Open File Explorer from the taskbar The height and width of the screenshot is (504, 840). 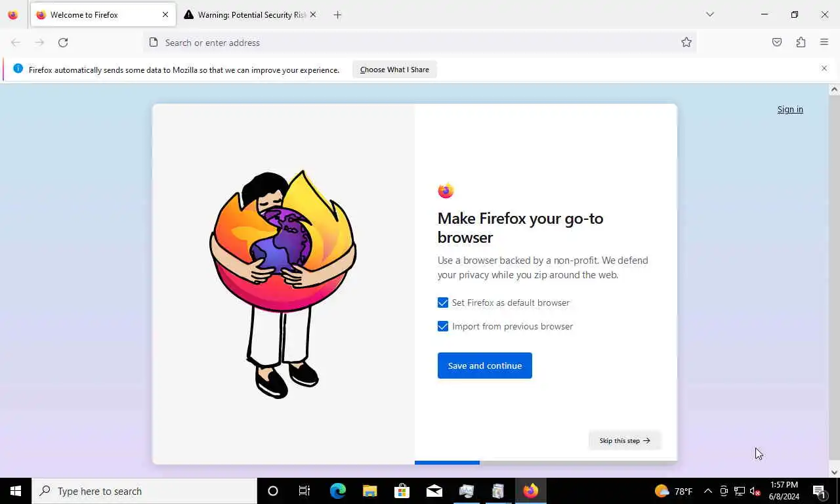(369, 491)
